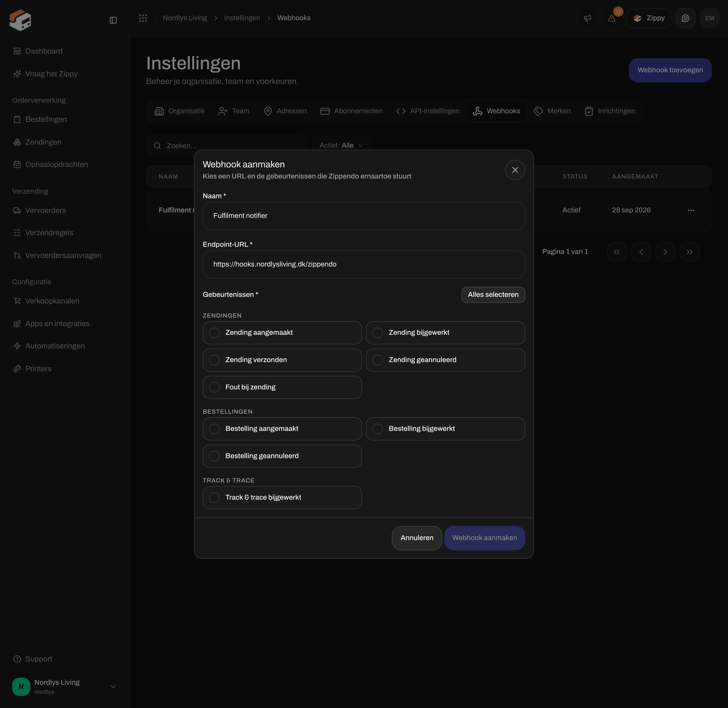Viewport: 728px width, 708px height.
Task: Switch to the Organisatie tab
Action: pyautogui.click(x=179, y=111)
